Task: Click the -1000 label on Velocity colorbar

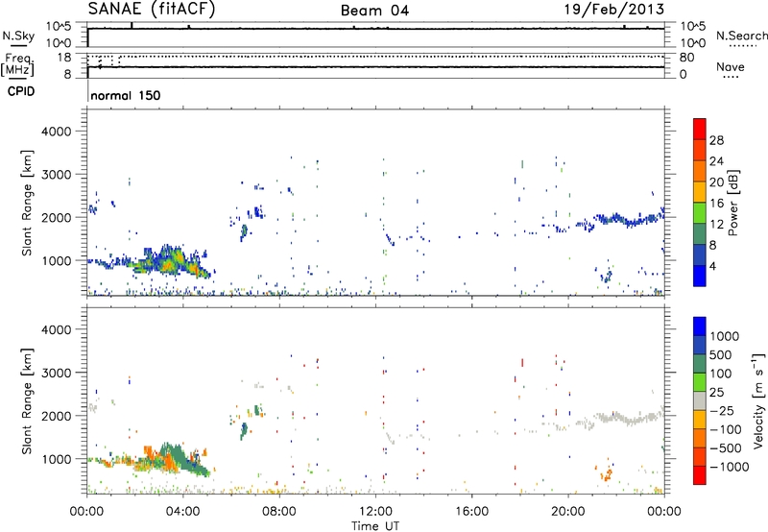Action: [x=729, y=467]
